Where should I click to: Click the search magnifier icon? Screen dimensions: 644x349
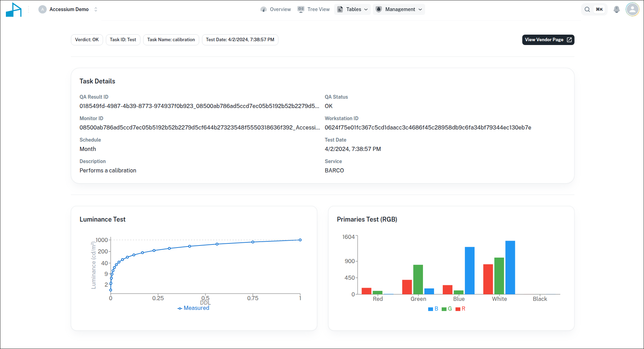coord(587,9)
